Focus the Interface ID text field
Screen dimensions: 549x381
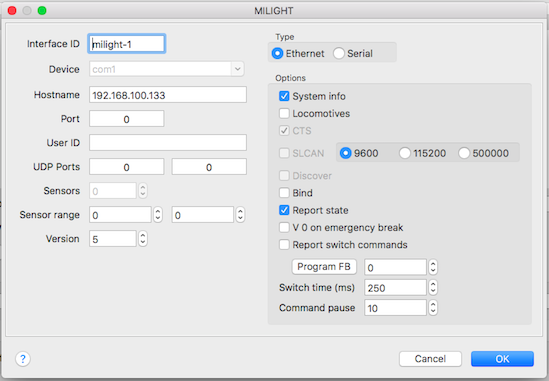pos(126,44)
